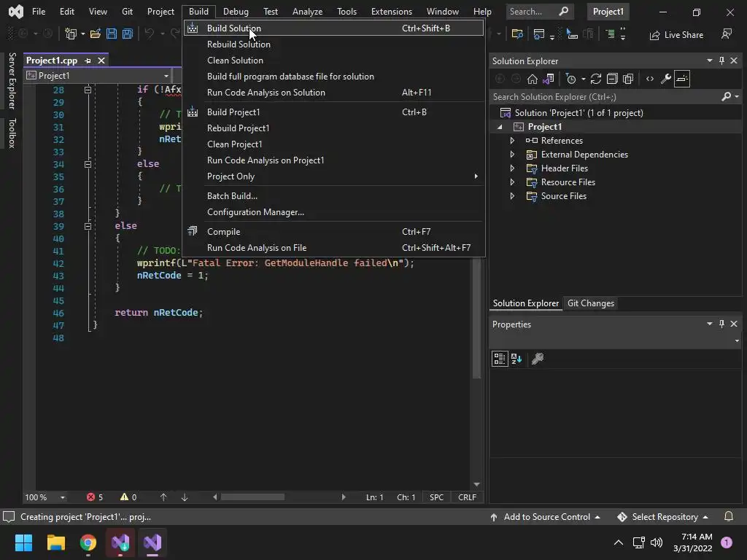Expand the References node
The height and width of the screenshot is (560, 747).
(512, 141)
